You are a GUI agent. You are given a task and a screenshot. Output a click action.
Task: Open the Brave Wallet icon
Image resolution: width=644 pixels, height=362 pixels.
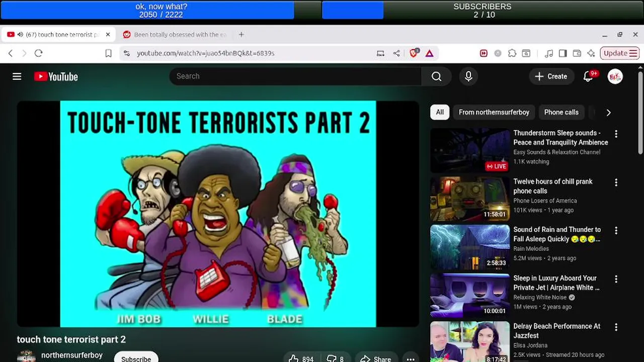pyautogui.click(x=577, y=53)
